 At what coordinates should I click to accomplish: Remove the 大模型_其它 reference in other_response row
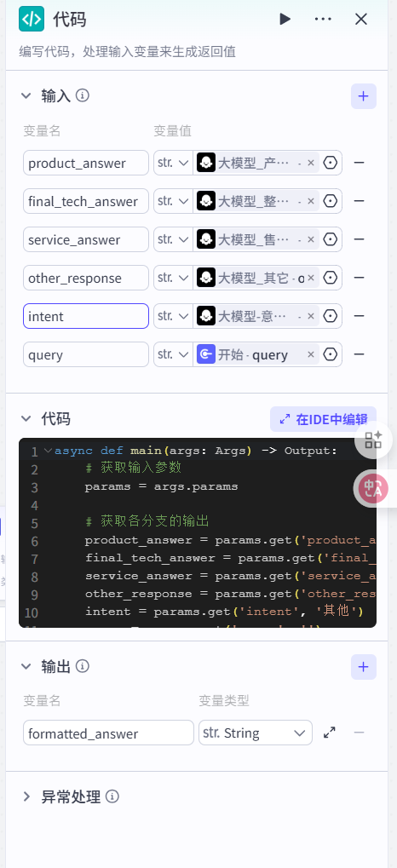[x=311, y=278]
